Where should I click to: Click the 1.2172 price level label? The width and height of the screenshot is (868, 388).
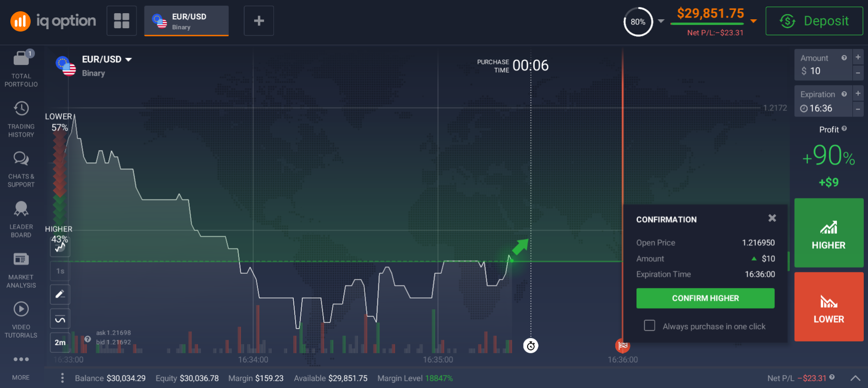pos(775,108)
